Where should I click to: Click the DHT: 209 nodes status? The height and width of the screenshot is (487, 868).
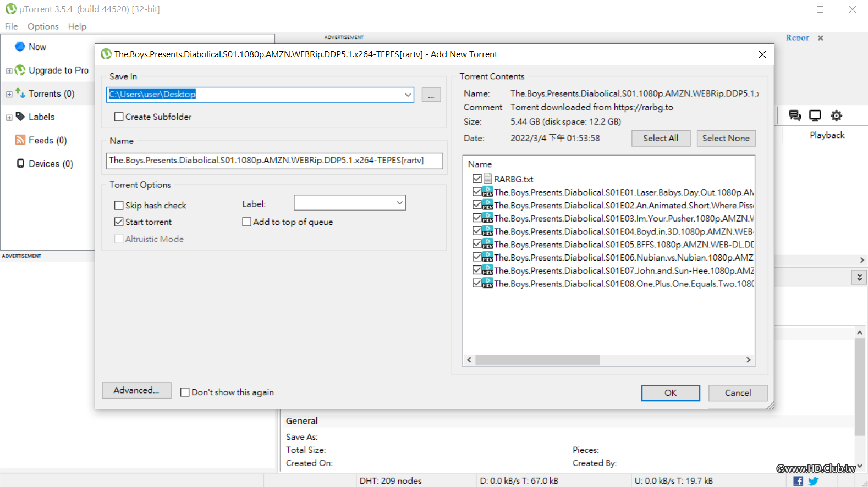coord(391,481)
